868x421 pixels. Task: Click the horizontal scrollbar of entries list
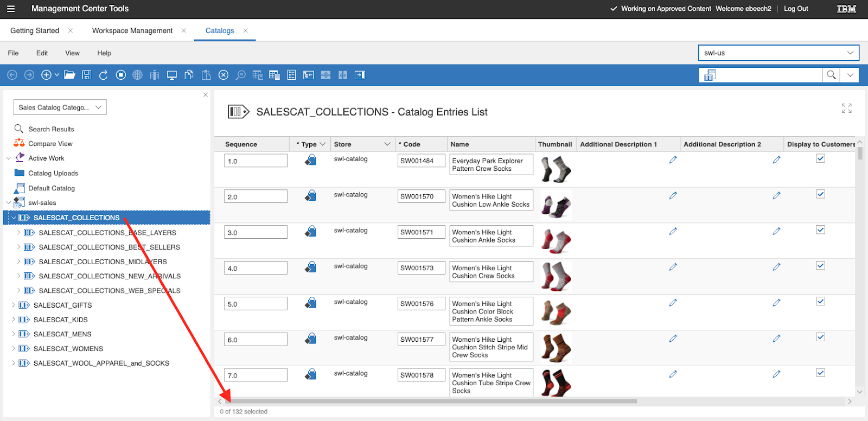pyautogui.click(x=431, y=401)
